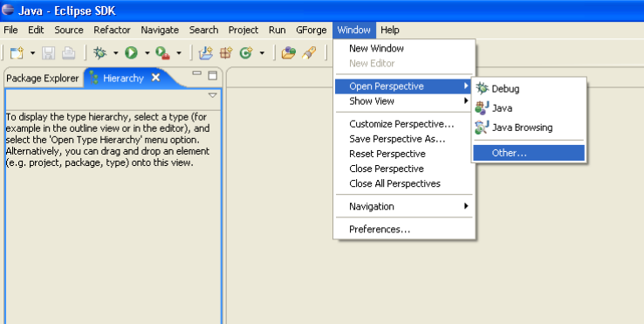Select Close All Perspectives entry
This screenshot has height=324, width=644.
coord(404,183)
